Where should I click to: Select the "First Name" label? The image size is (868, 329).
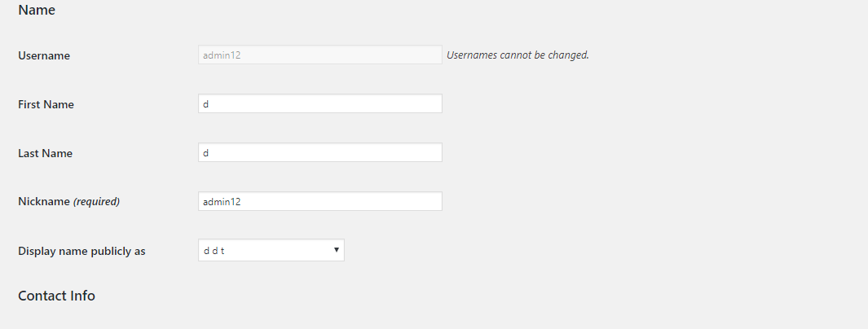(x=46, y=104)
